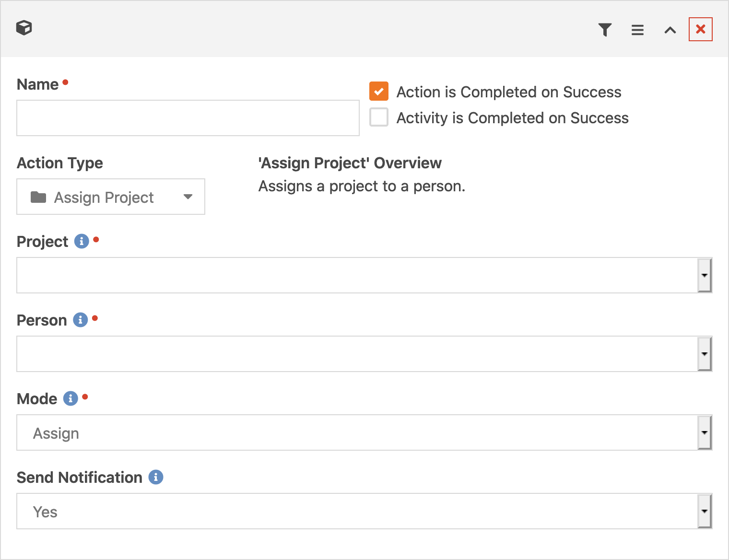729x560 pixels.
Task: Show info for Send Notification
Action: (x=156, y=477)
